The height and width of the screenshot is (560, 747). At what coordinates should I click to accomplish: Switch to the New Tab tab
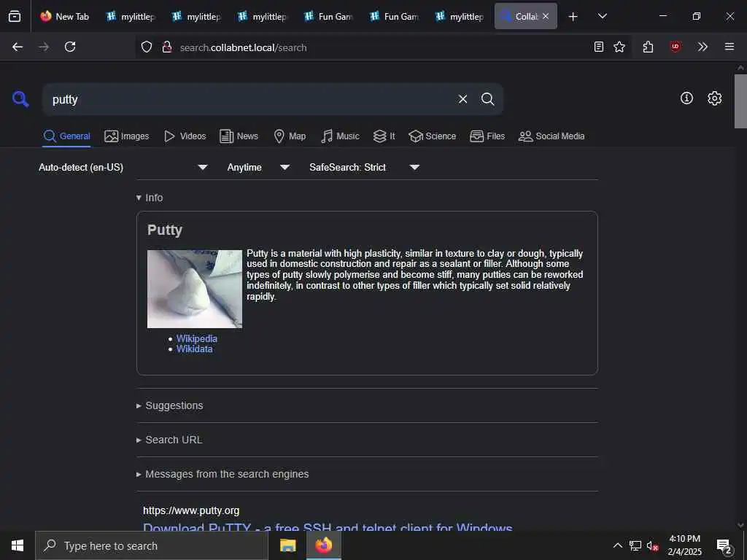65,16
